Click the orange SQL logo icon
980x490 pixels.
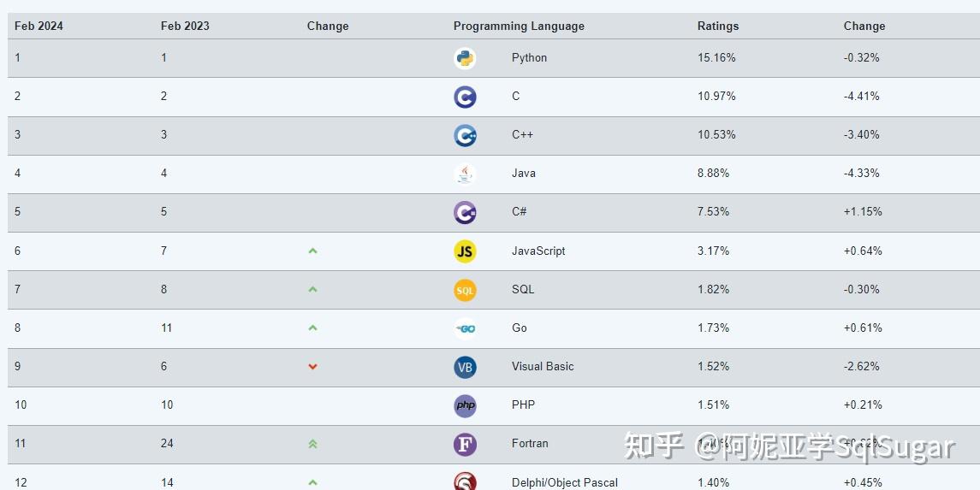coord(465,290)
